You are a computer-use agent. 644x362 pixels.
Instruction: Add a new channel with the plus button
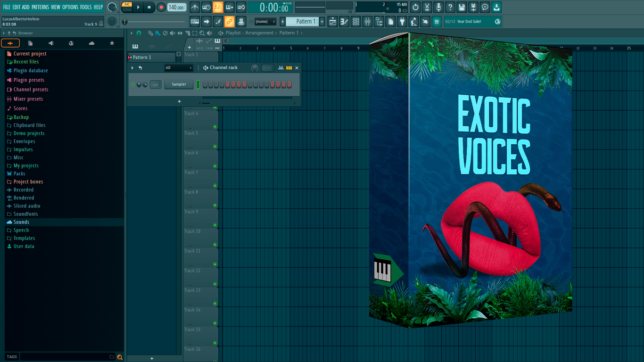coord(179,101)
